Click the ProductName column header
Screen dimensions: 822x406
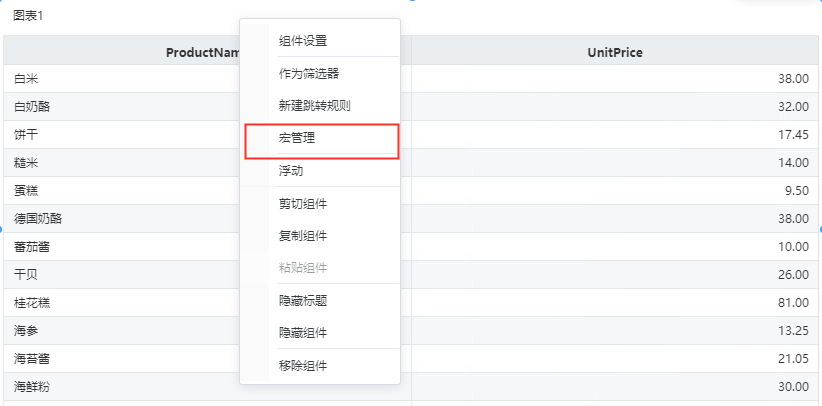pyautogui.click(x=208, y=50)
